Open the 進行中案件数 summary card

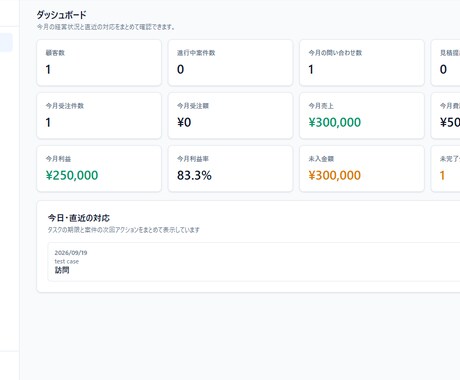(230, 63)
